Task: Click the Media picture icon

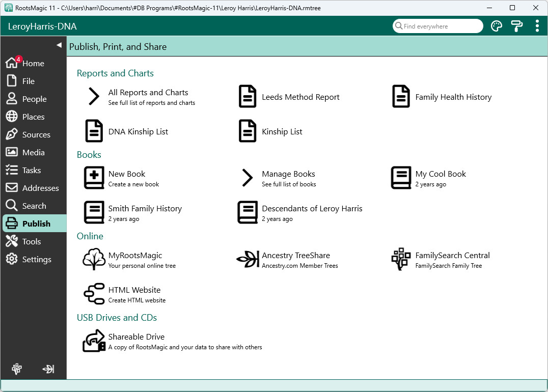Action: (12, 152)
